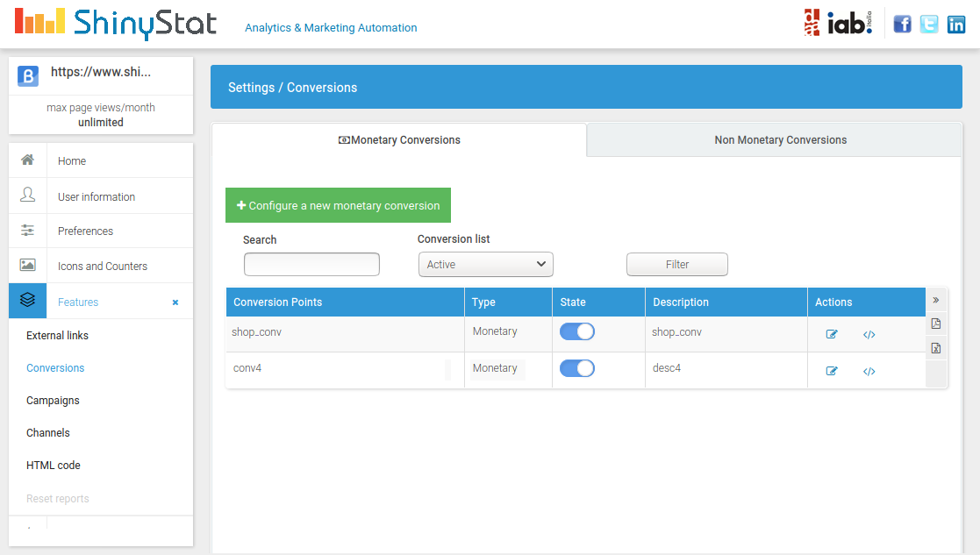Click the Home icon in sidebar

point(28,160)
